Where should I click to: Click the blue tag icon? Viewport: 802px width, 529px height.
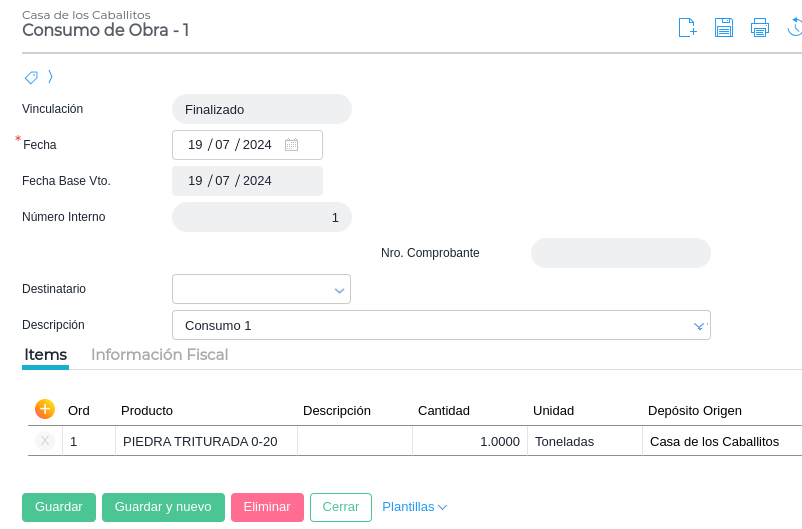point(31,77)
